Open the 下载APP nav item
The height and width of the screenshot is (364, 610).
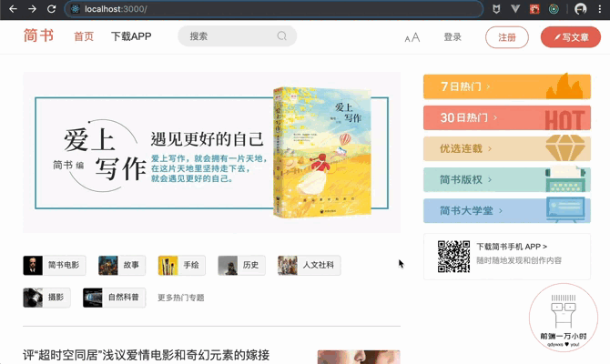[x=131, y=36]
